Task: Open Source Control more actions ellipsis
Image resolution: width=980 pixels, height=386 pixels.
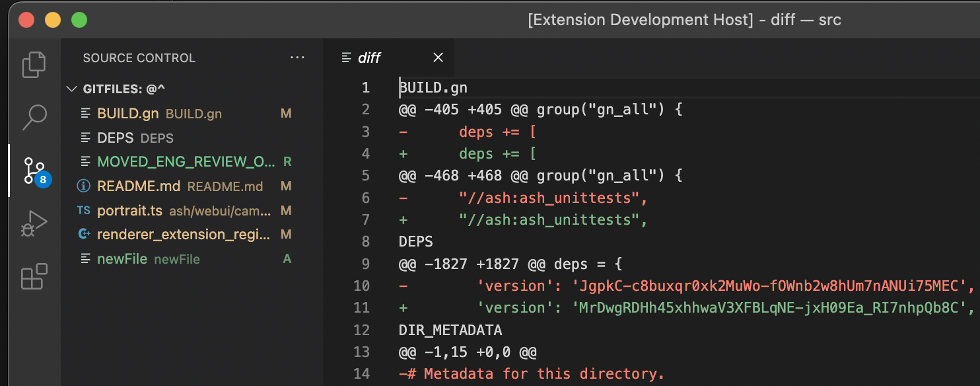Action: coord(297,58)
